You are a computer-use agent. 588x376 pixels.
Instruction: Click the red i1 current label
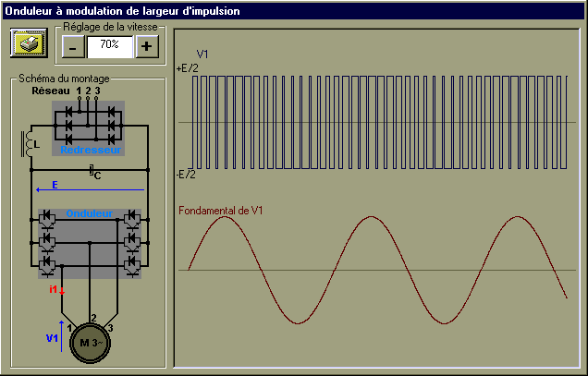53,289
